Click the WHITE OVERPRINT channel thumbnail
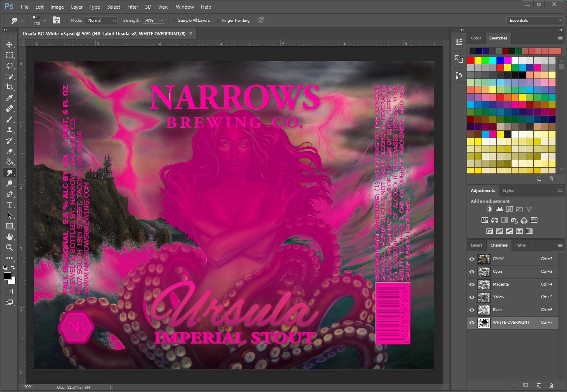Viewport: 567px width, 392px height. (x=484, y=323)
